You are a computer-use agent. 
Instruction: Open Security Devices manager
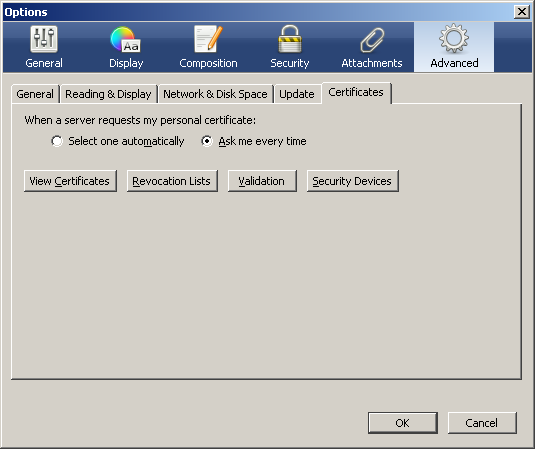[352, 181]
